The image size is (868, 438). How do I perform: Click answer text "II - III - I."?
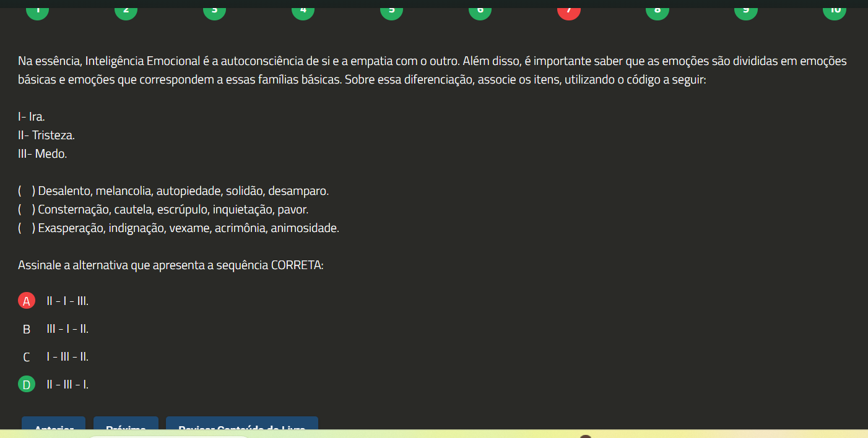[67, 385]
